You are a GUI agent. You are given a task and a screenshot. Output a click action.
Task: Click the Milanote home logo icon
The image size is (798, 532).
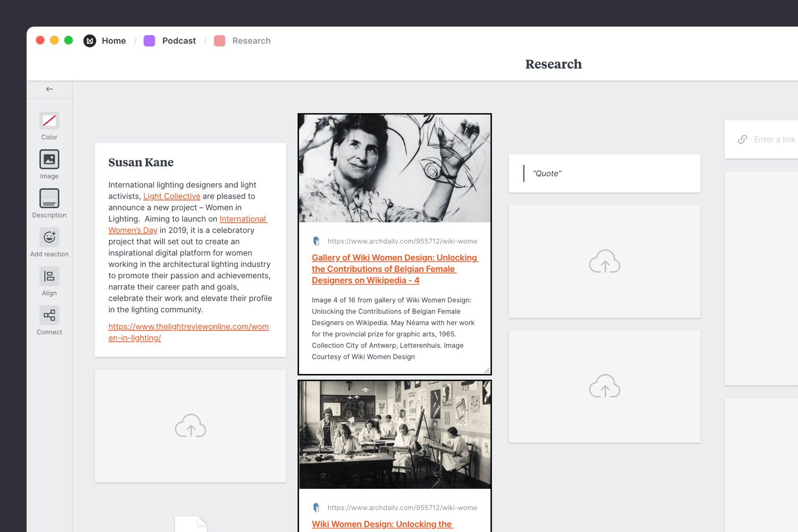point(89,40)
